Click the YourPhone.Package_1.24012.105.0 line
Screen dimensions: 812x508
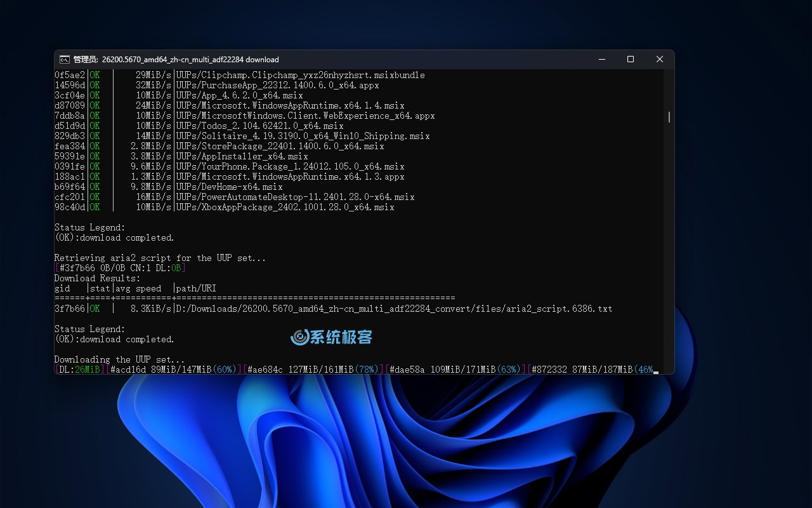tap(291, 166)
